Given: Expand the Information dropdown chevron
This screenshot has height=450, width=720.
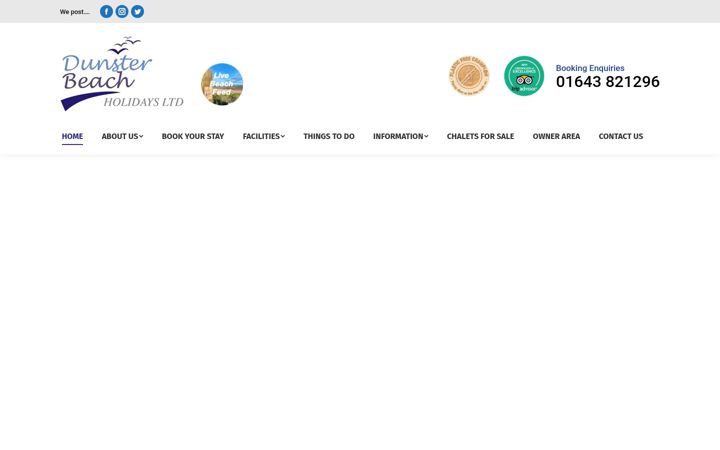Looking at the screenshot, I should click(x=426, y=136).
